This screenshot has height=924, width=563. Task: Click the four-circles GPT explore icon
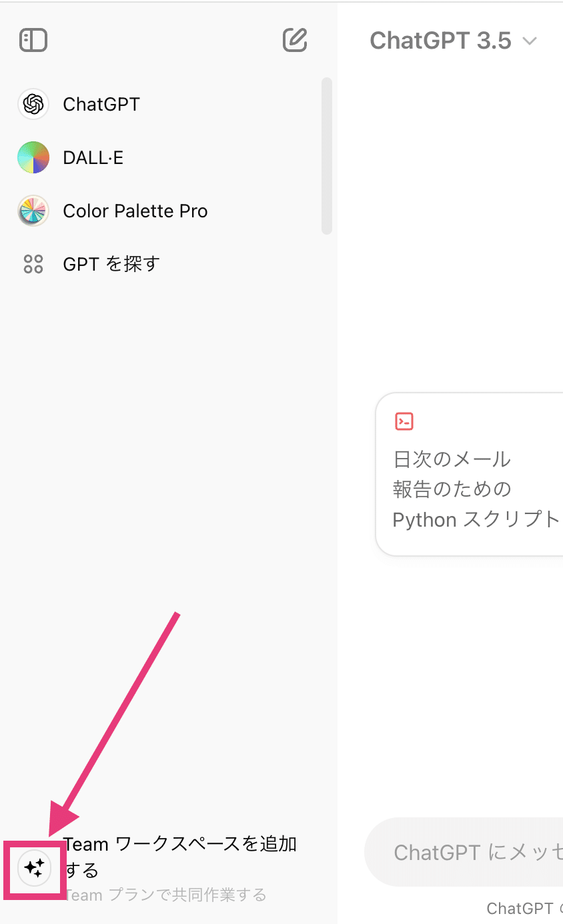tap(33, 264)
